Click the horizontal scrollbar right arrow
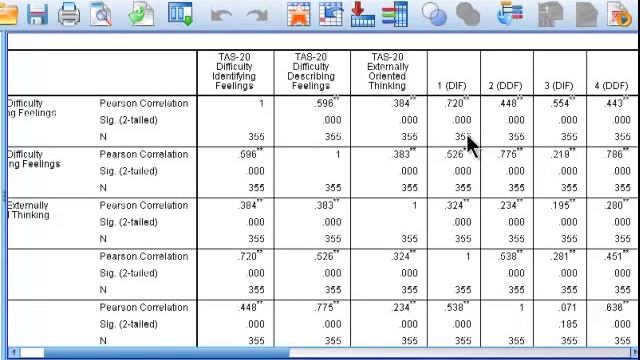 point(635,352)
